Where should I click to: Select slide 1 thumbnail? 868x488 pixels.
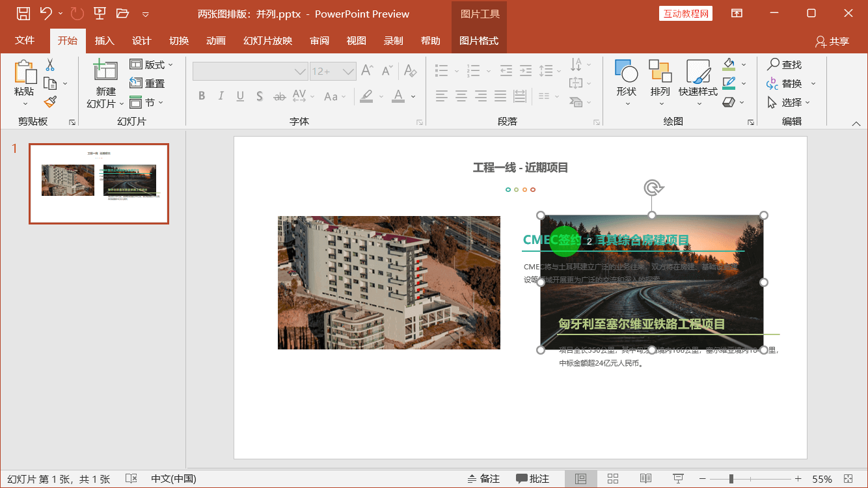(x=99, y=183)
